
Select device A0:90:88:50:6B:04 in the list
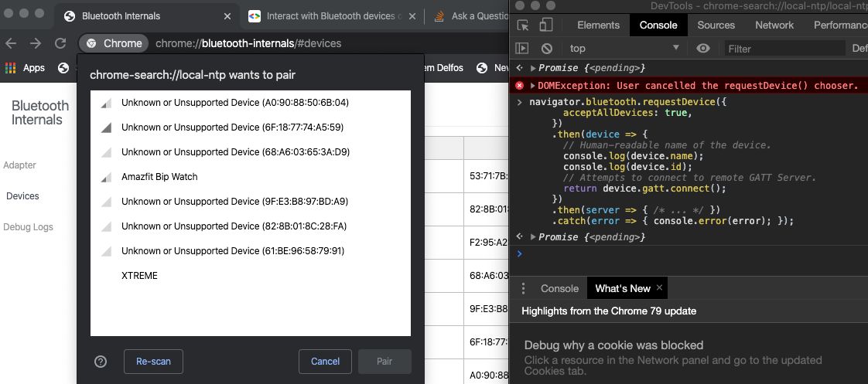(250, 103)
